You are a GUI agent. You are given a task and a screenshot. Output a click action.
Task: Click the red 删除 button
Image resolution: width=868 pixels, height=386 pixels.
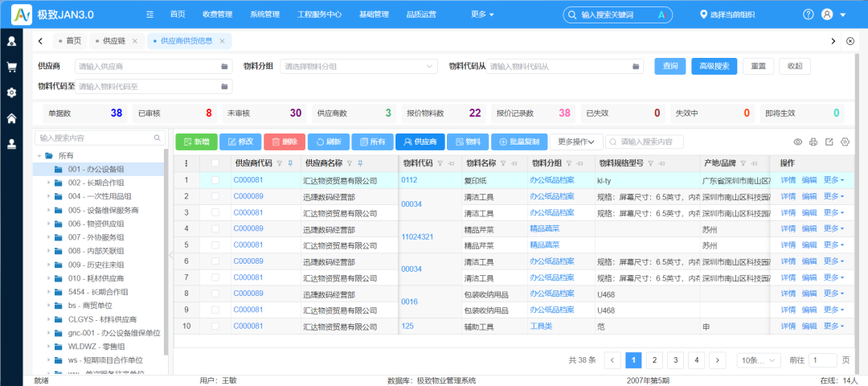pyautogui.click(x=285, y=142)
